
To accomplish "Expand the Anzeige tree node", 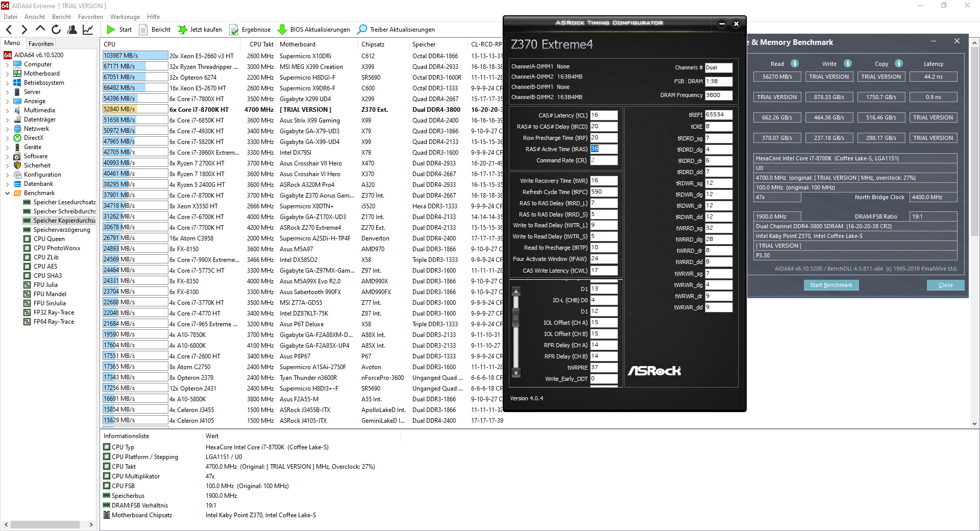I will coord(7,101).
